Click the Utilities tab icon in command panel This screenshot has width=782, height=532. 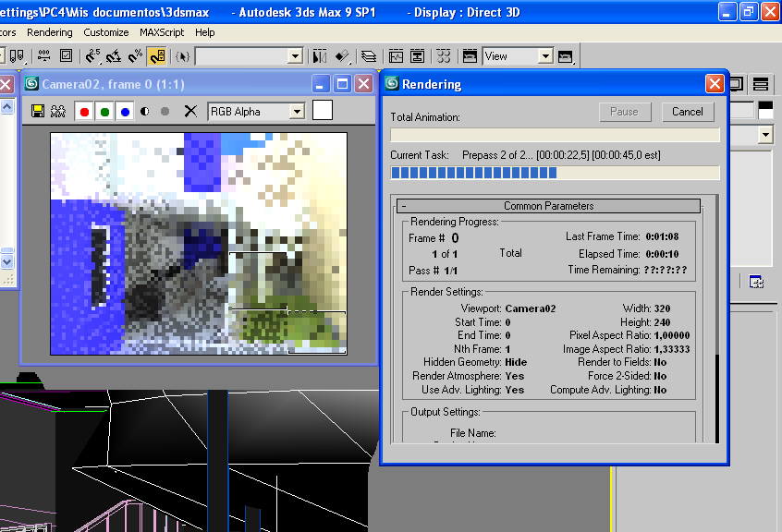point(760,84)
